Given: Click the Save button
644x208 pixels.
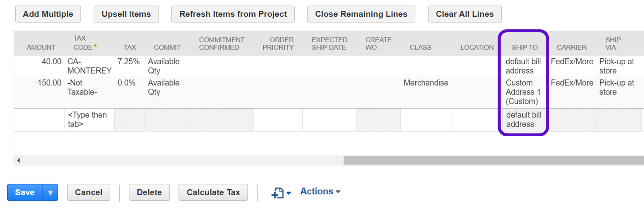Looking at the screenshot, I should click(25, 193).
